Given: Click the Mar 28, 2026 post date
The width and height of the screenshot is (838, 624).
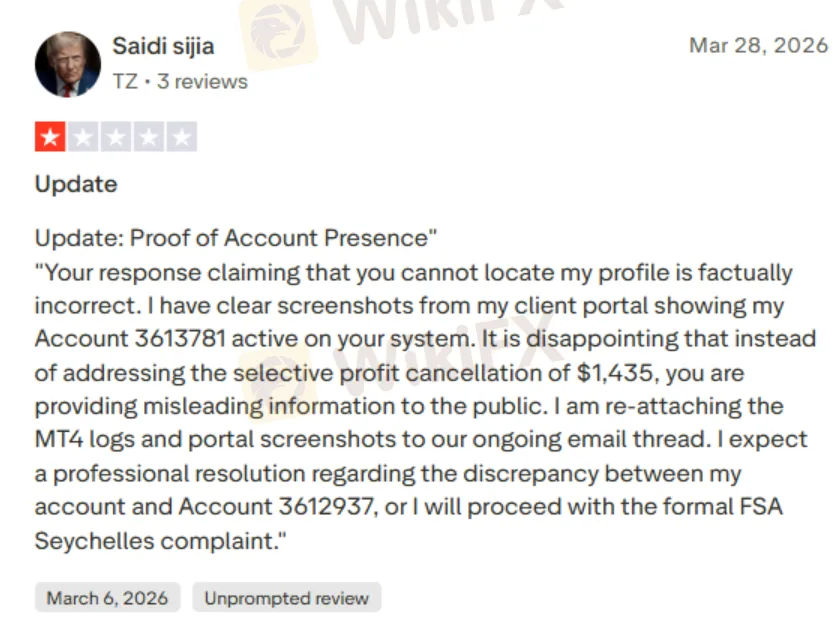Looking at the screenshot, I should (x=758, y=45).
